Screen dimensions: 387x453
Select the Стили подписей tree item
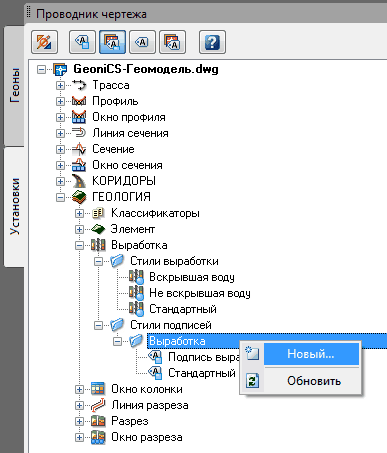171,325
